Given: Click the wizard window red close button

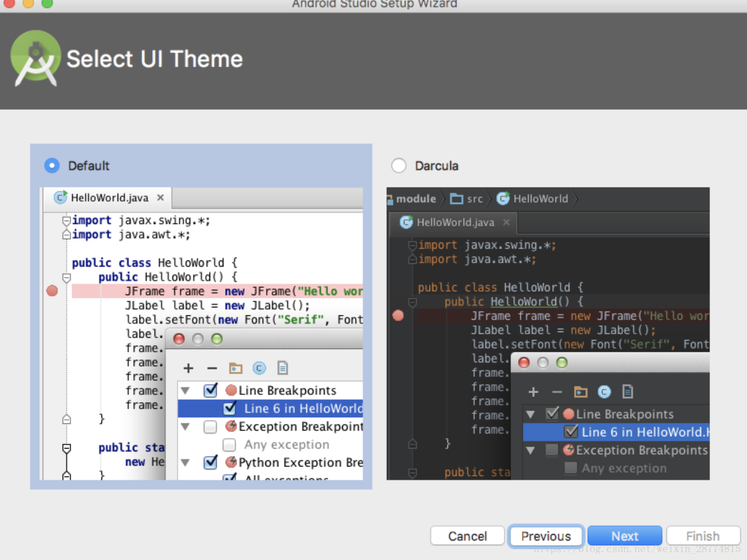Looking at the screenshot, I should pyautogui.click(x=10, y=3).
